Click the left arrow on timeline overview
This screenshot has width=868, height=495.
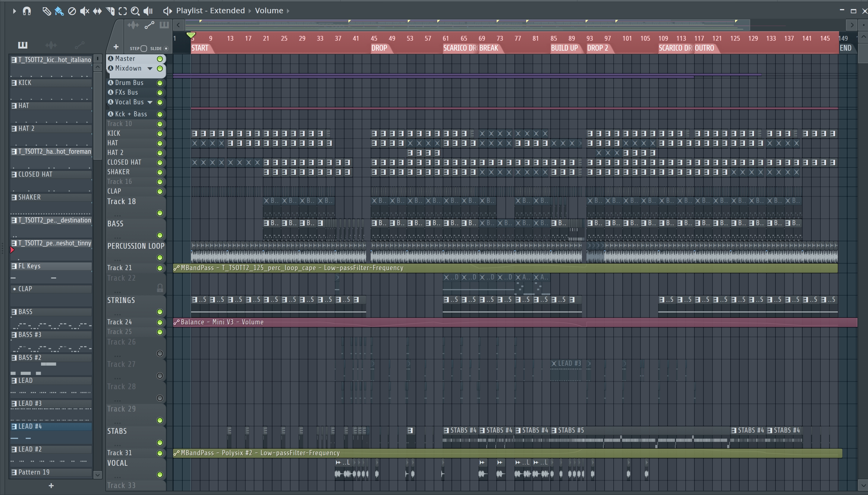pyautogui.click(x=178, y=25)
